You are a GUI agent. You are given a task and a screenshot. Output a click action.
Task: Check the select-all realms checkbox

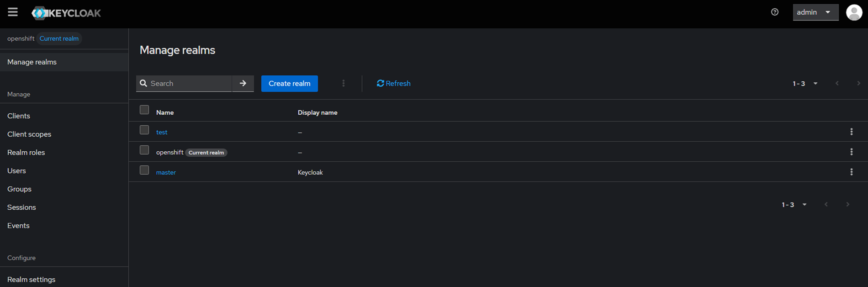tap(144, 110)
